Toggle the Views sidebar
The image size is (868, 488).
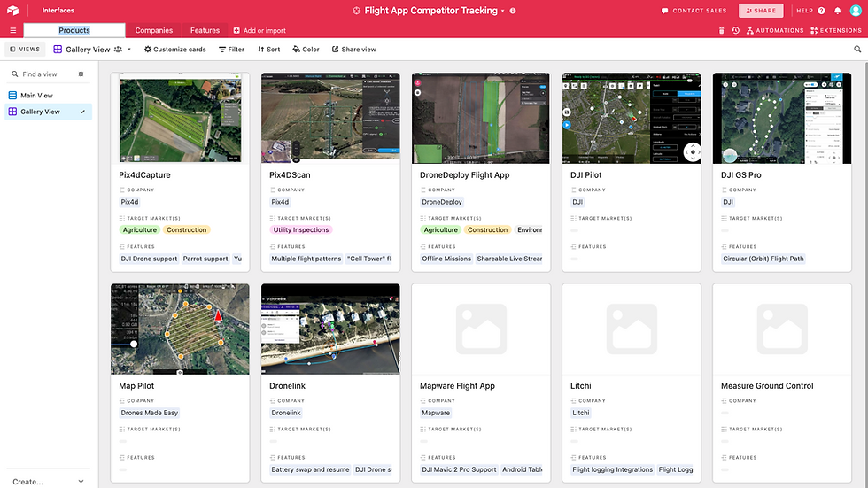pyautogui.click(x=25, y=50)
